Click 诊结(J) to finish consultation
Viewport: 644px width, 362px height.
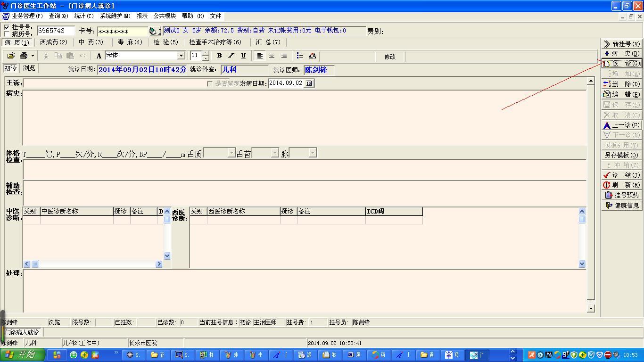pyautogui.click(x=621, y=175)
